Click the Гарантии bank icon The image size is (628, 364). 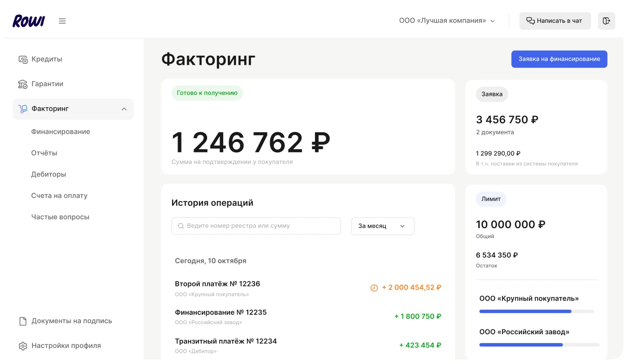point(23,84)
